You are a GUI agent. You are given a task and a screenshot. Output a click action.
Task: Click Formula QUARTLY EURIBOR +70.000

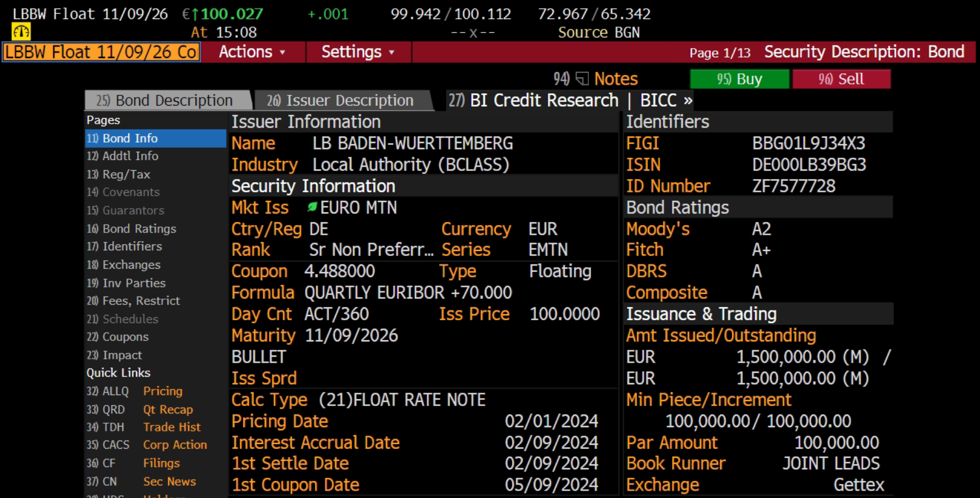pos(408,293)
